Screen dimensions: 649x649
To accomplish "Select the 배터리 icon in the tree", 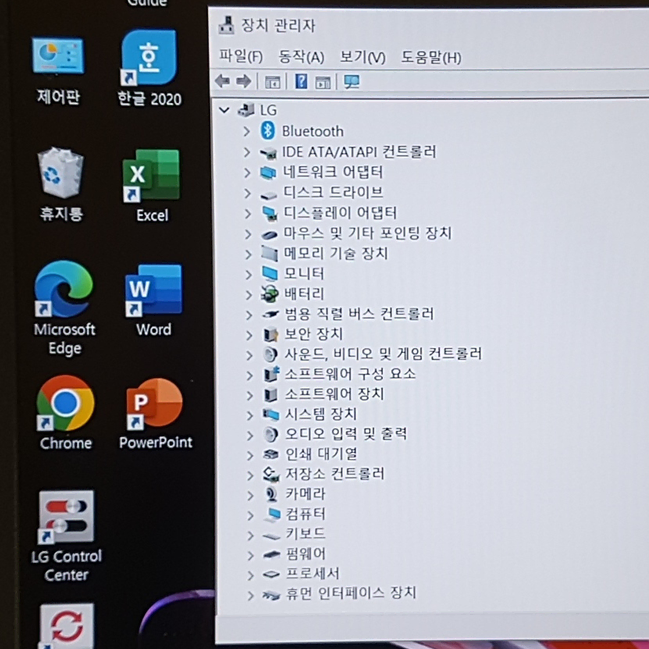I will coord(269,294).
